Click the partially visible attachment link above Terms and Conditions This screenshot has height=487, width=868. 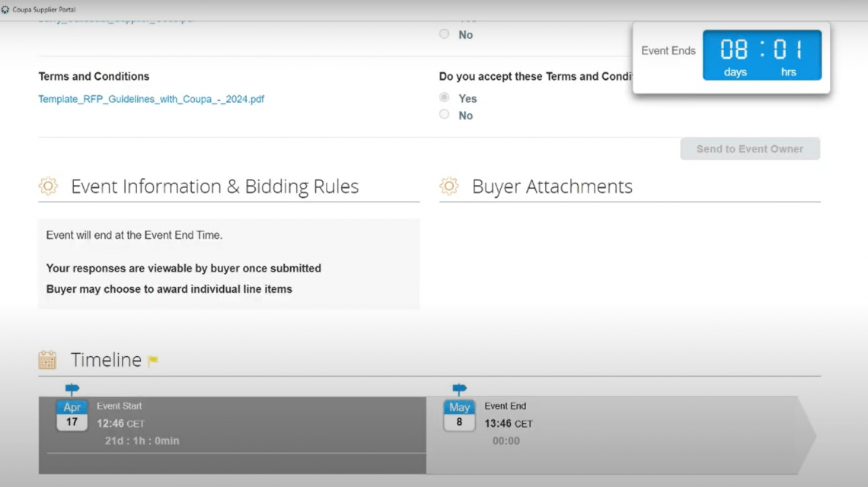(116, 21)
